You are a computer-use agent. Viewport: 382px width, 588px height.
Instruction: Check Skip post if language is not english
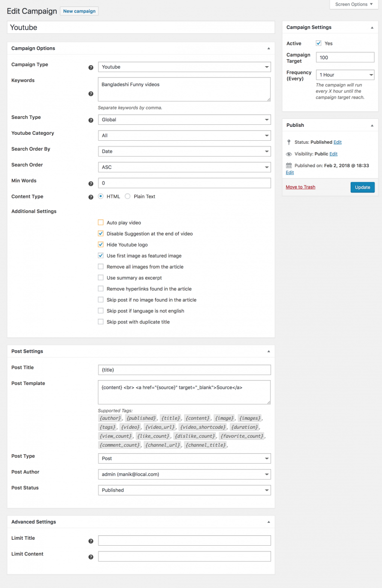(100, 310)
